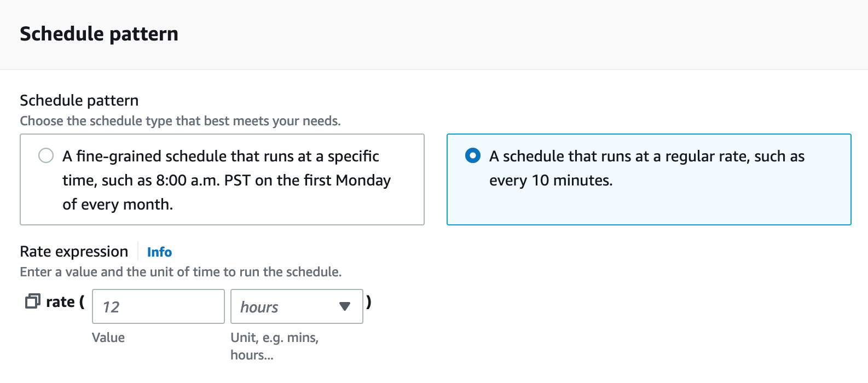Click the closing parenthesis after the unit dropdown
The image size is (868, 383).
tap(369, 301)
